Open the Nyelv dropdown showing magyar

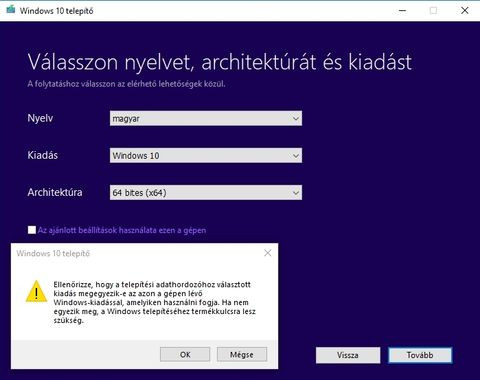tap(206, 118)
